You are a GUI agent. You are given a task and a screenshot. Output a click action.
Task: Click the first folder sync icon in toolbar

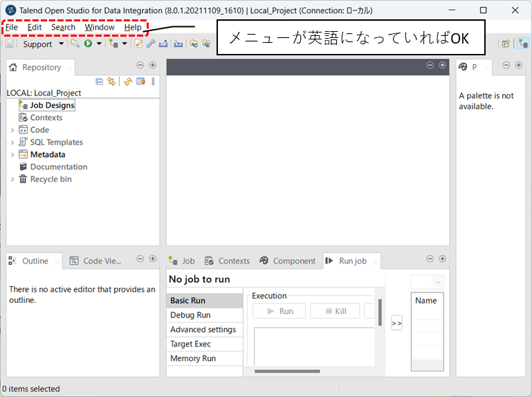[x=194, y=44]
